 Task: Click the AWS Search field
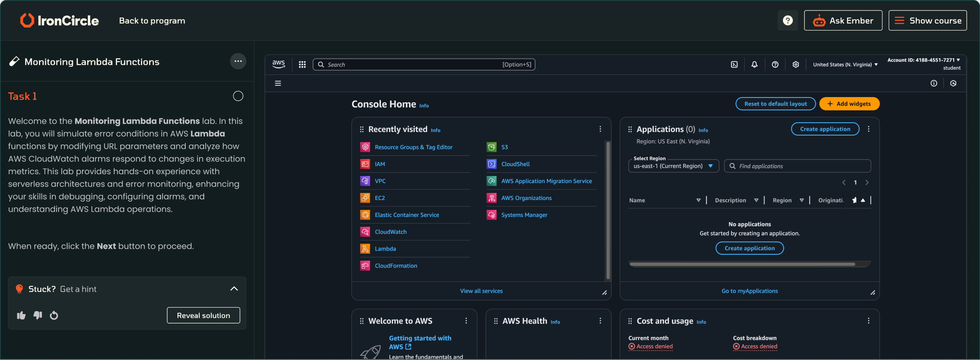click(424, 64)
